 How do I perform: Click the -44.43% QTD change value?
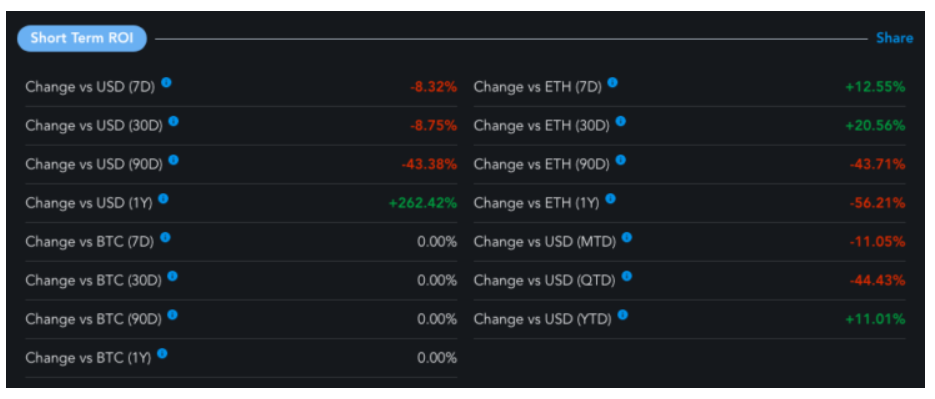point(877,280)
